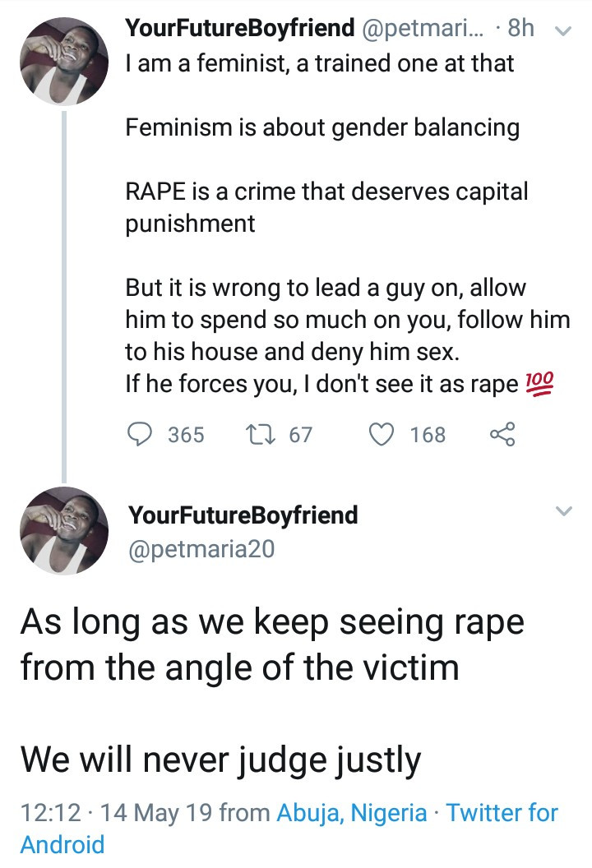Like the tweet with the heart icon

pos(382,434)
